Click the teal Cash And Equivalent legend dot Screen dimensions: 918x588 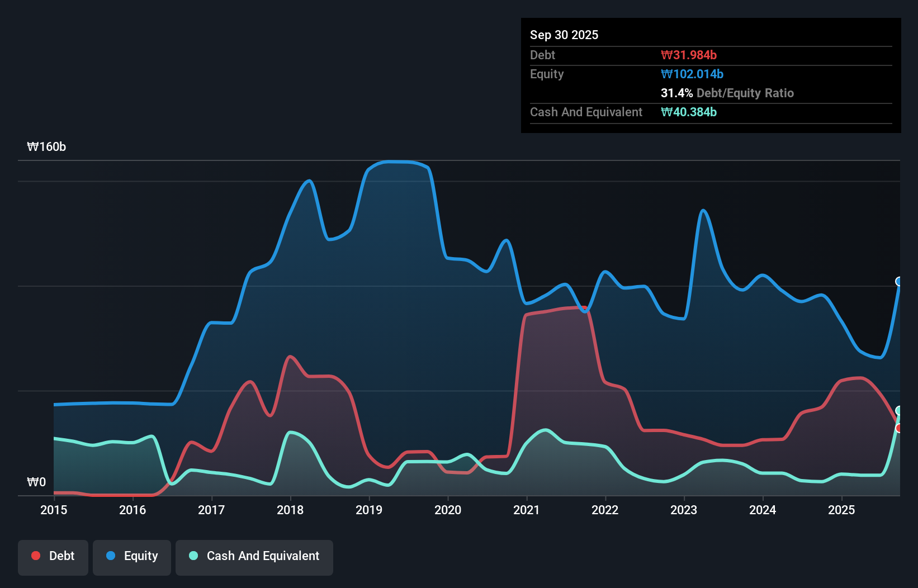193,556
